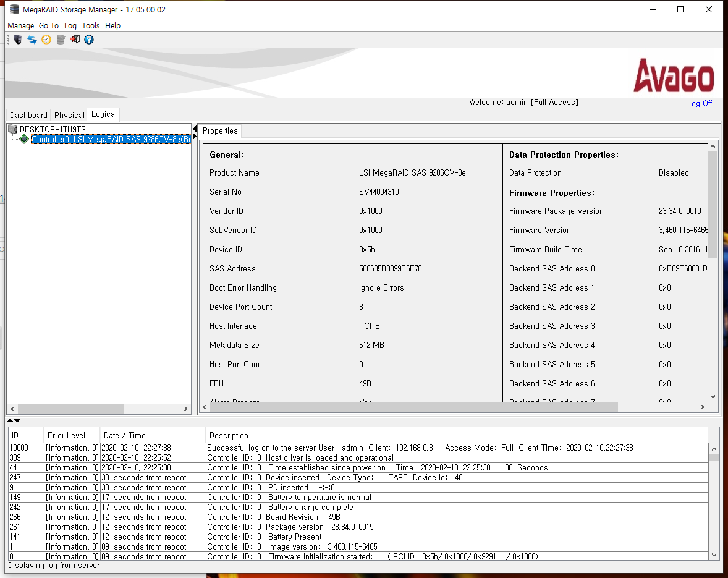Select the DESKTOP-JTU9TSH tree node
The image size is (728, 578).
(x=55, y=129)
